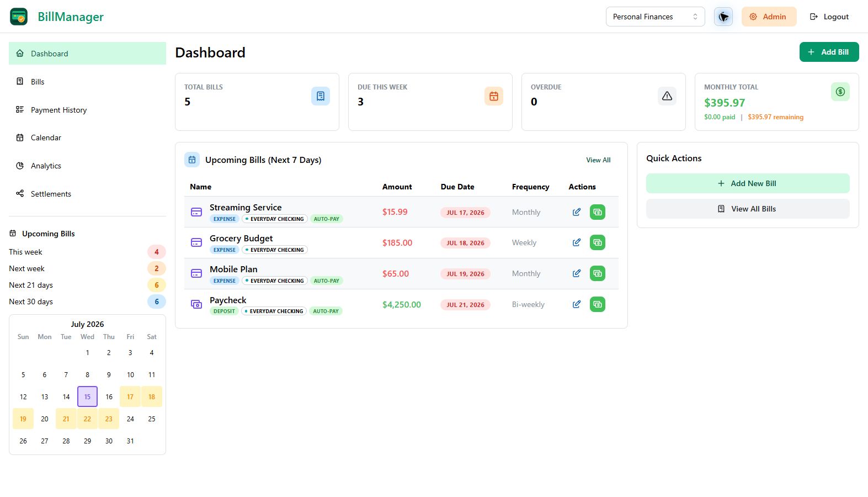868x497 pixels.
Task: Click the Overdue warning triangle icon
Action: click(667, 96)
